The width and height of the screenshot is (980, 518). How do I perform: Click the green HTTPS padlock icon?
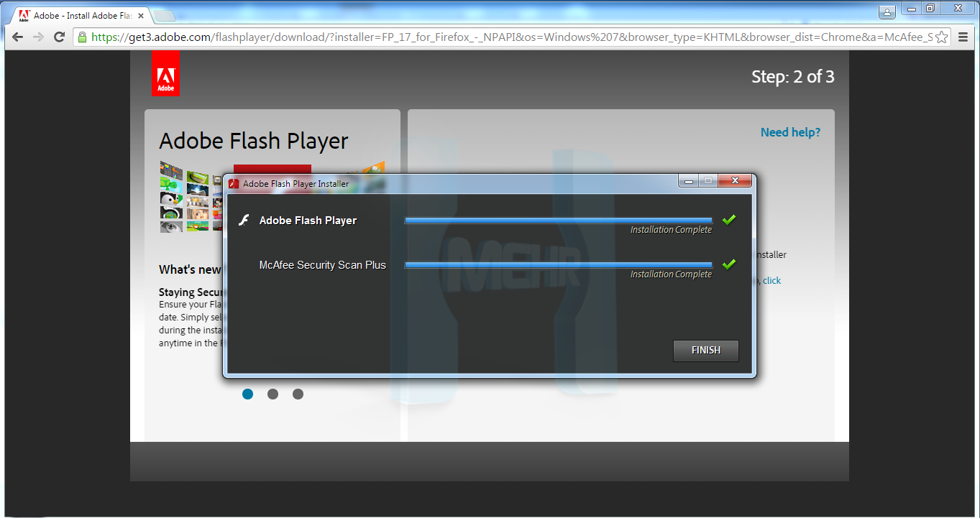pyautogui.click(x=82, y=37)
